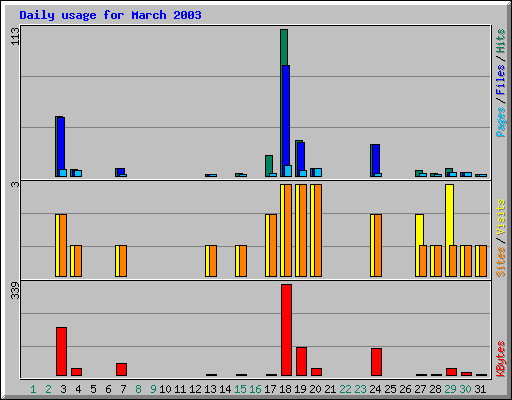
Task: Click day "6" on the date axis
Action: coord(108,389)
